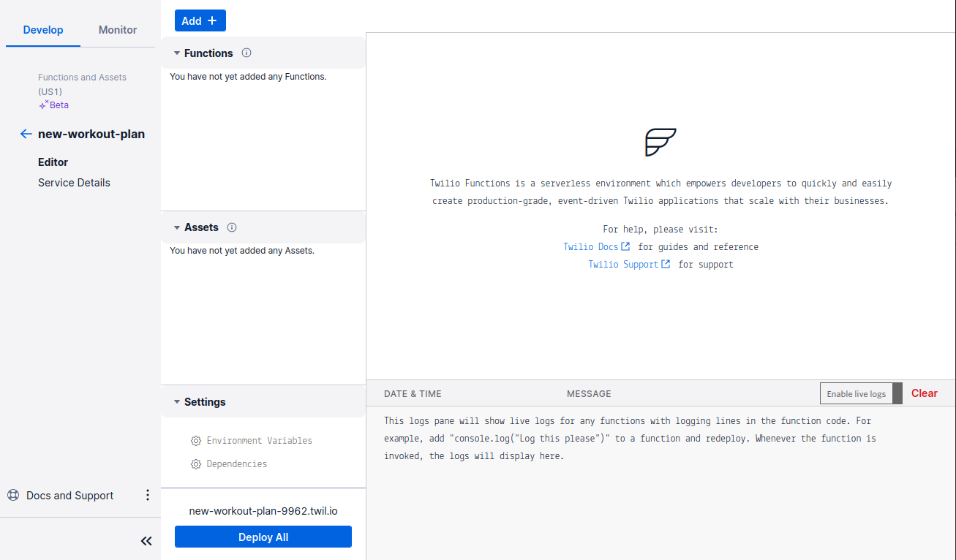The image size is (956, 560).
Task: Click the back arrow beside new-workout-plan
Action: point(26,134)
